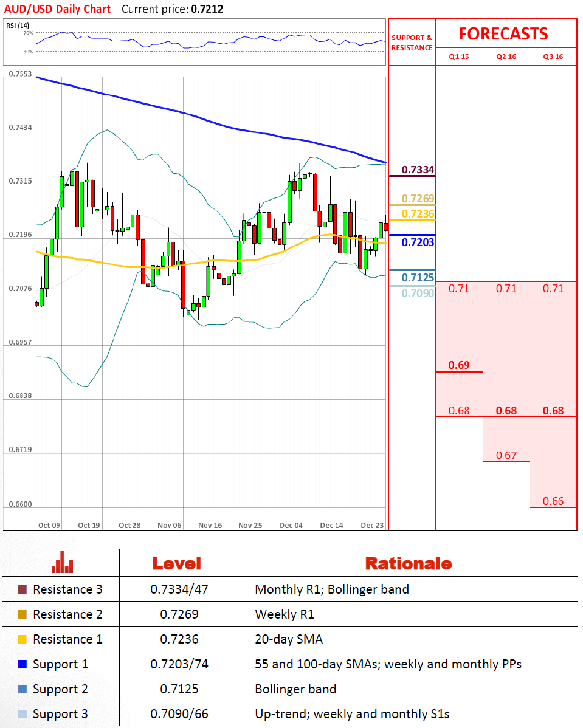Click the 0.7203 support level marker
This screenshot has width=583, height=728.
click(x=418, y=242)
